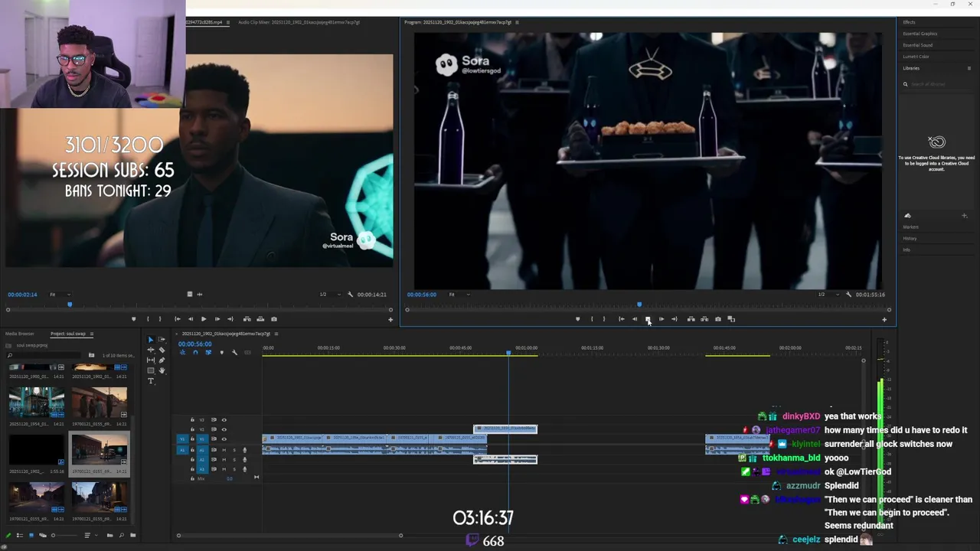Select the Ripple Edit tool
980x551 pixels.
[x=151, y=350]
